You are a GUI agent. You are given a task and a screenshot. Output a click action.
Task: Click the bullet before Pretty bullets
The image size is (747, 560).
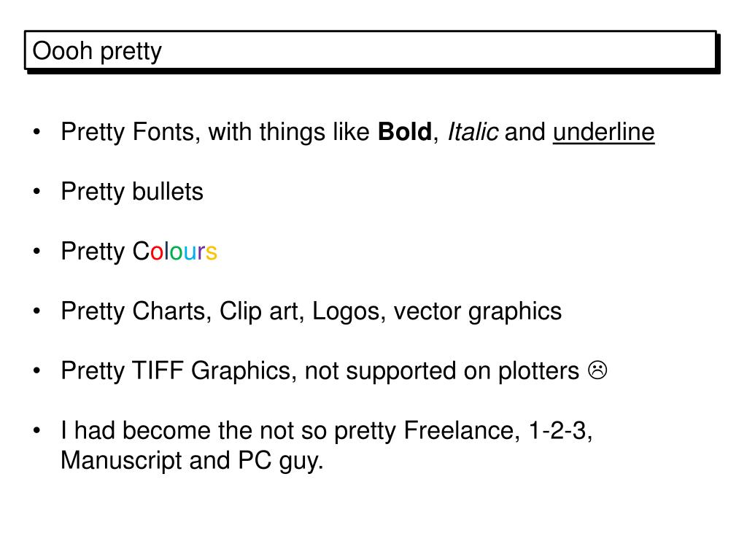coord(37,192)
